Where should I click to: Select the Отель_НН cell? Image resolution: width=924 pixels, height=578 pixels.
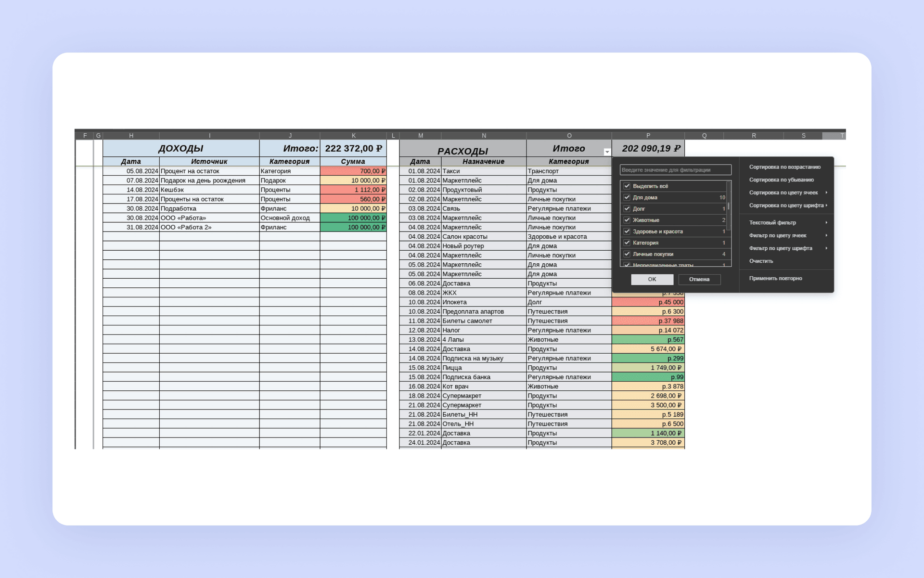[x=484, y=424]
